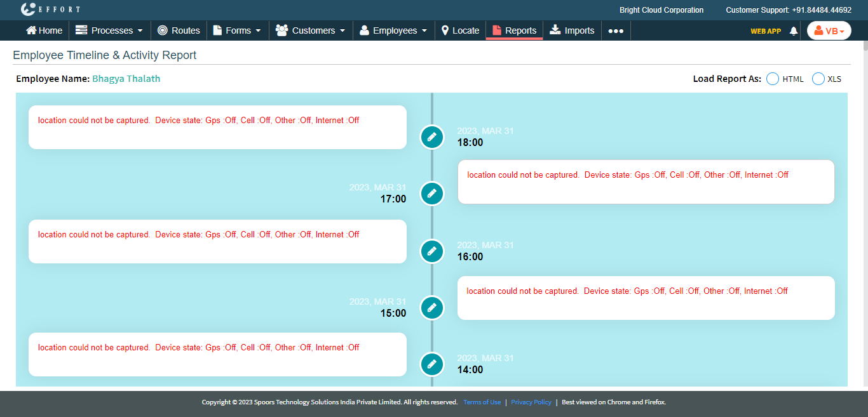Open the Terms of Use link
Screen dimensions: 868x417
482,402
